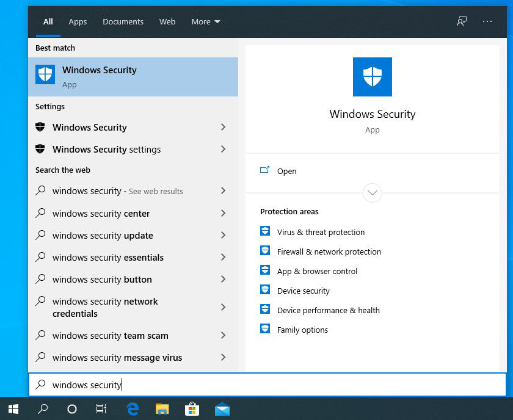The height and width of the screenshot is (420, 513).
Task: Click the account sign-in icon top right
Action: click(462, 21)
